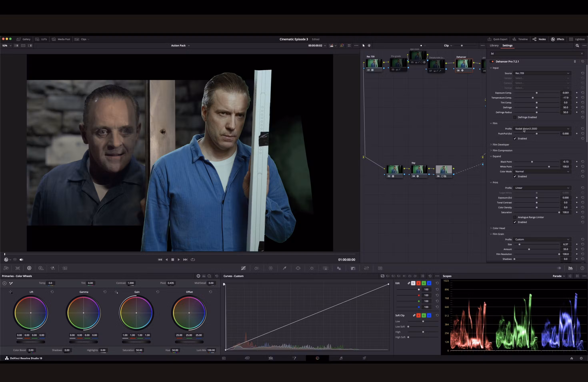
Task: Toggle the red curve channel button
Action: click(419, 283)
